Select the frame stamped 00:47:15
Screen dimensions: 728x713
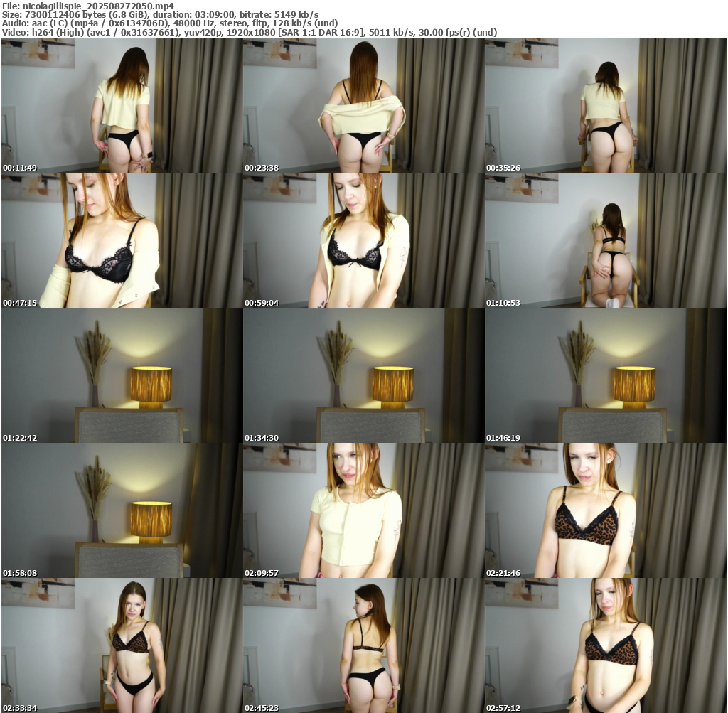coord(122,240)
